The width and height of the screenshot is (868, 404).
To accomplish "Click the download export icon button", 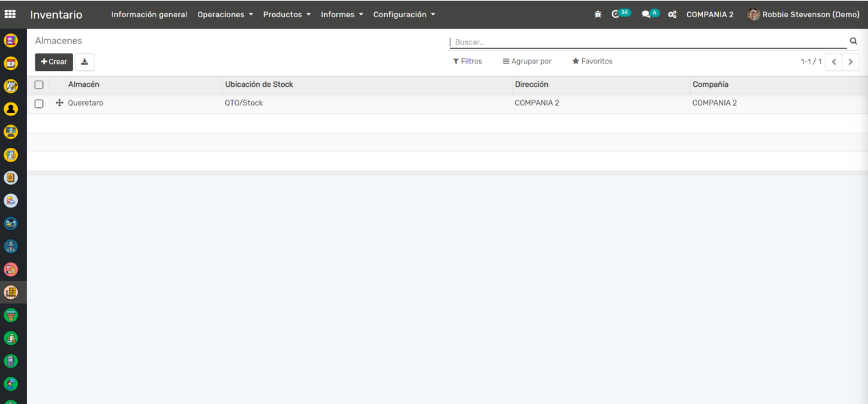I will click(x=85, y=62).
